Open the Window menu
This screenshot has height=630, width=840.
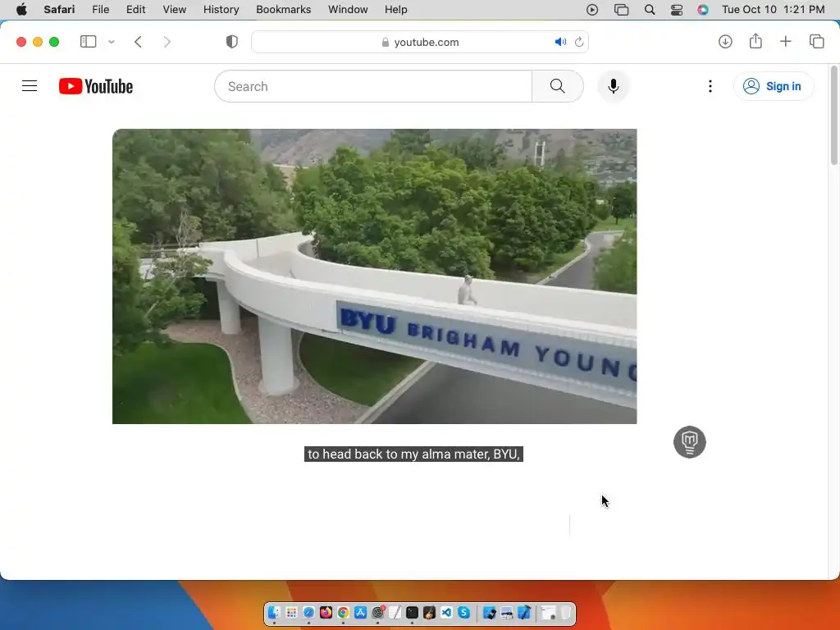pos(348,9)
